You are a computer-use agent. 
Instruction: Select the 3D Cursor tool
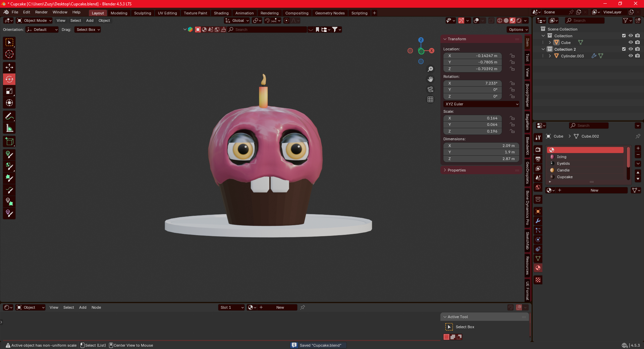9,54
